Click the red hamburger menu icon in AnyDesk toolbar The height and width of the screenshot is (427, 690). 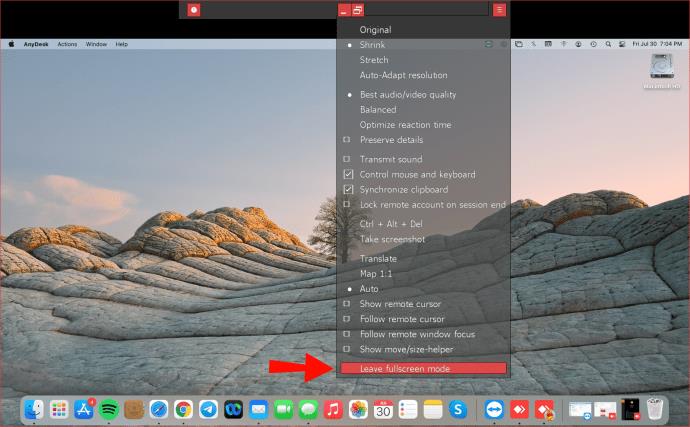click(499, 10)
